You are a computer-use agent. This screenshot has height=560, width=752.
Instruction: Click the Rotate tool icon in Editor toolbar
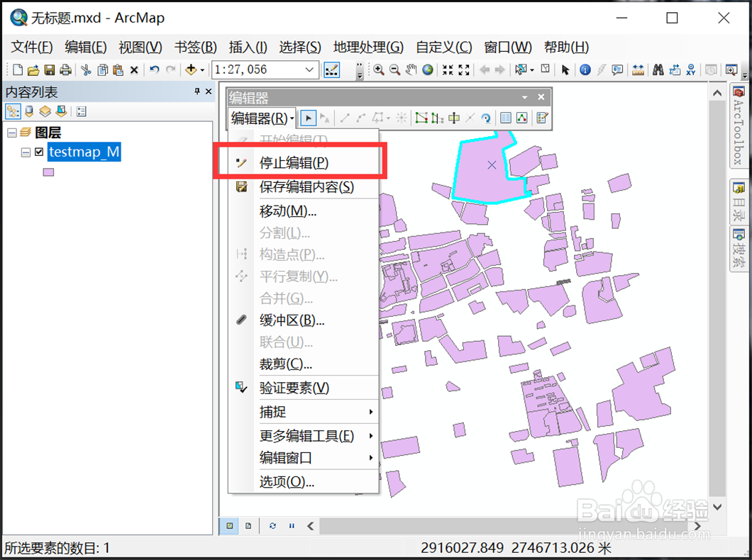[486, 118]
